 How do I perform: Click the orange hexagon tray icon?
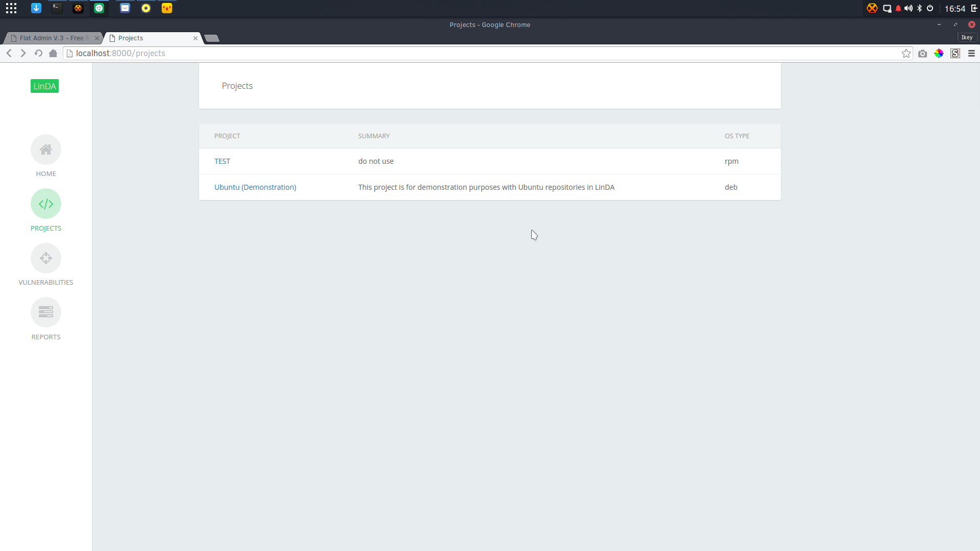pyautogui.click(x=872, y=8)
